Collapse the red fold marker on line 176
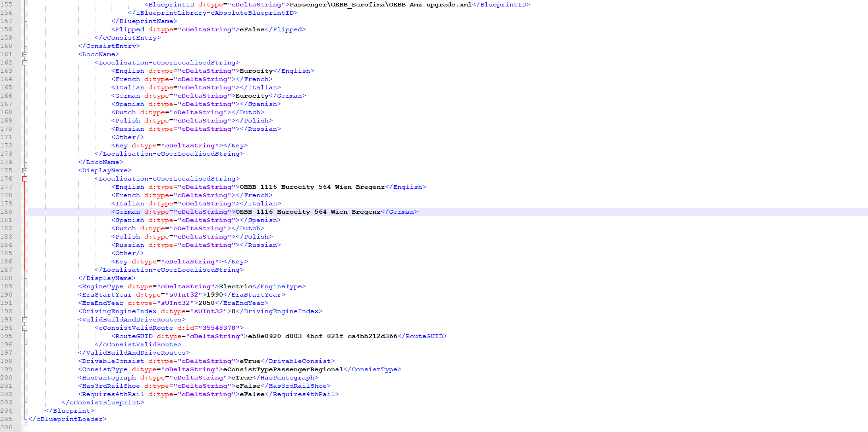Viewport: 868px width, 432px height. point(25,179)
